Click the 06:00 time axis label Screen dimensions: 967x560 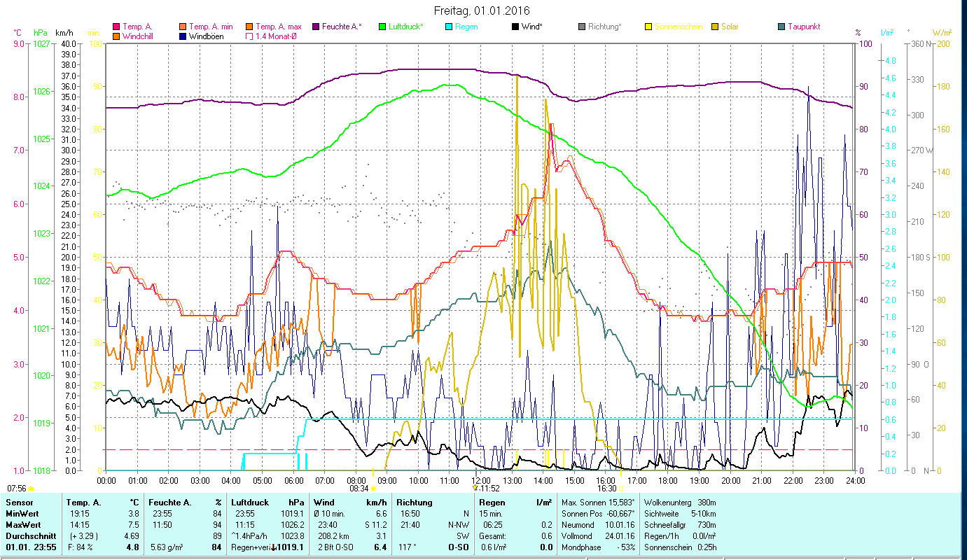(x=293, y=480)
